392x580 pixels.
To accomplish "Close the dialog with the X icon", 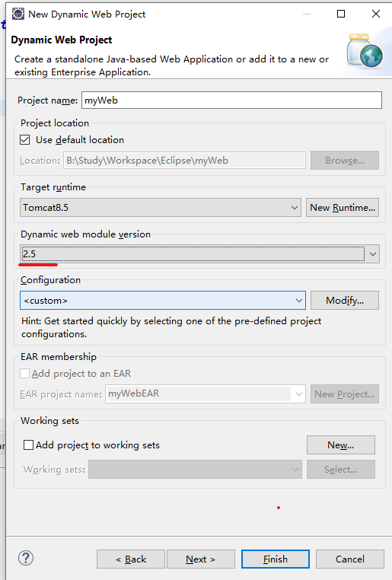I will click(376, 14).
